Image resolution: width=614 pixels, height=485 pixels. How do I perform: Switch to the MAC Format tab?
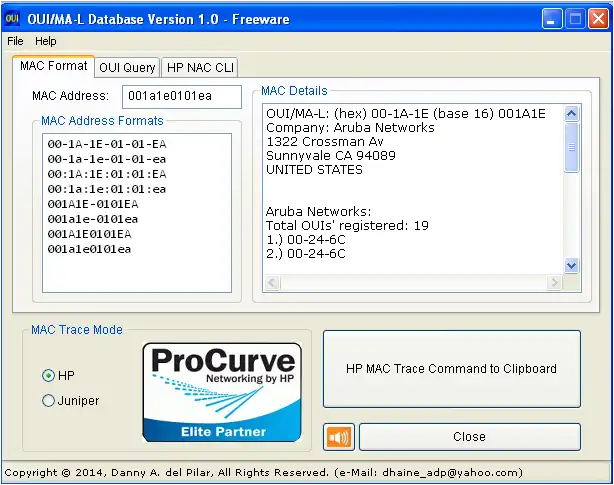54,66
